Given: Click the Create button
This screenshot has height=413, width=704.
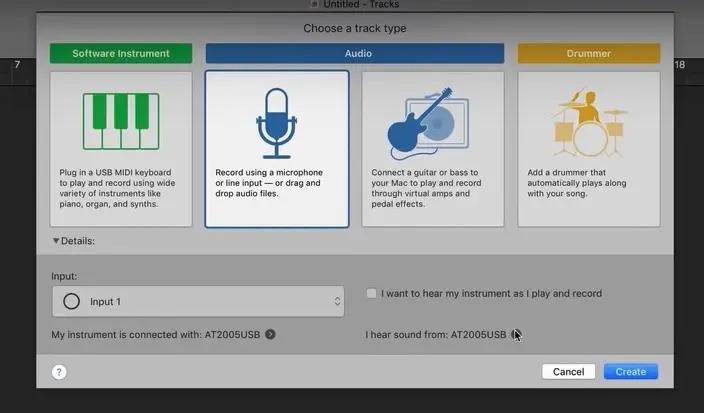Looking at the screenshot, I should [x=630, y=372].
